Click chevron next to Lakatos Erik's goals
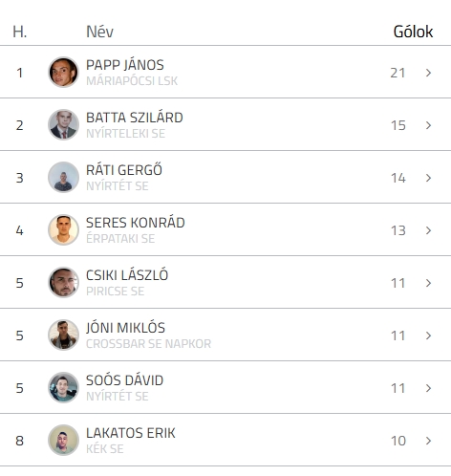Screen dimensions: 451x476 coord(428,441)
